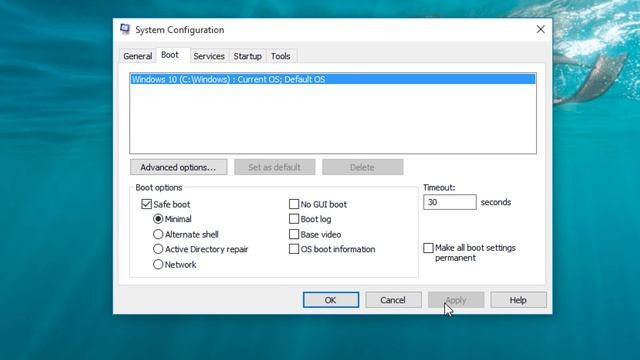Click the System Configuration title bar icon

[x=125, y=29]
